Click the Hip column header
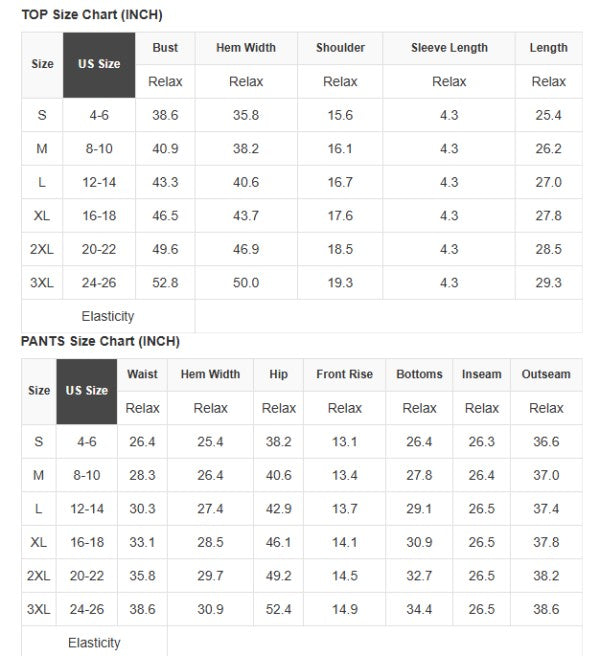This screenshot has height=656, width=600. (x=278, y=374)
